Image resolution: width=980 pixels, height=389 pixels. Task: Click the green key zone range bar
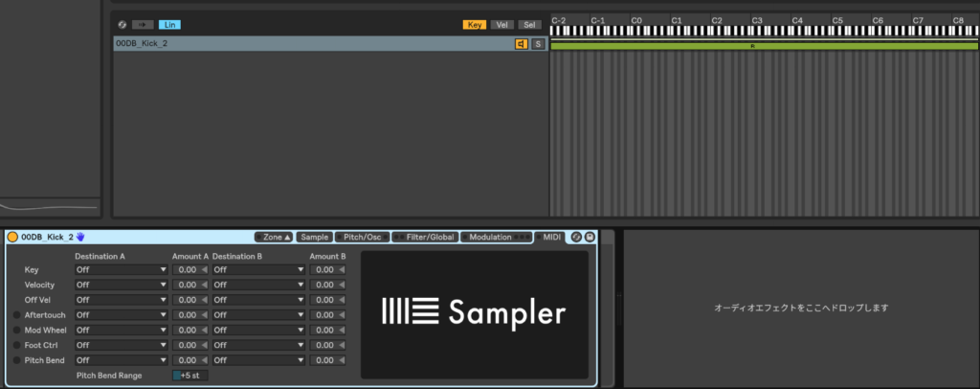click(x=756, y=45)
